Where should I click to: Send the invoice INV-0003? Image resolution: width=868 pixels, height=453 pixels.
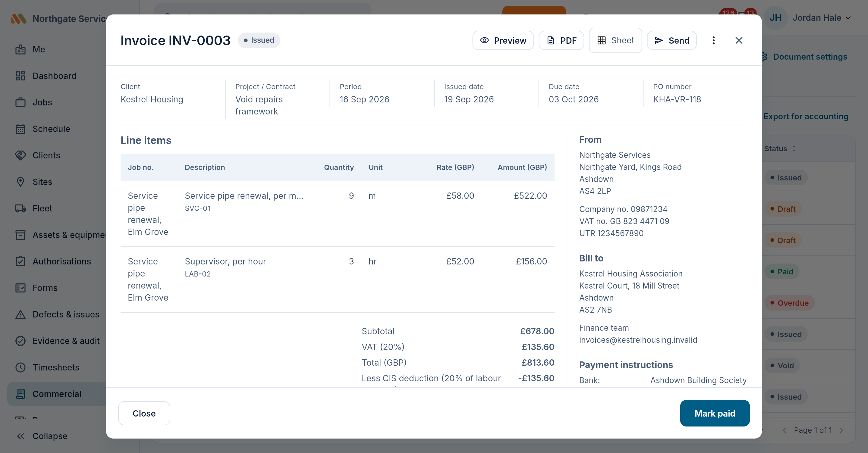click(x=671, y=40)
